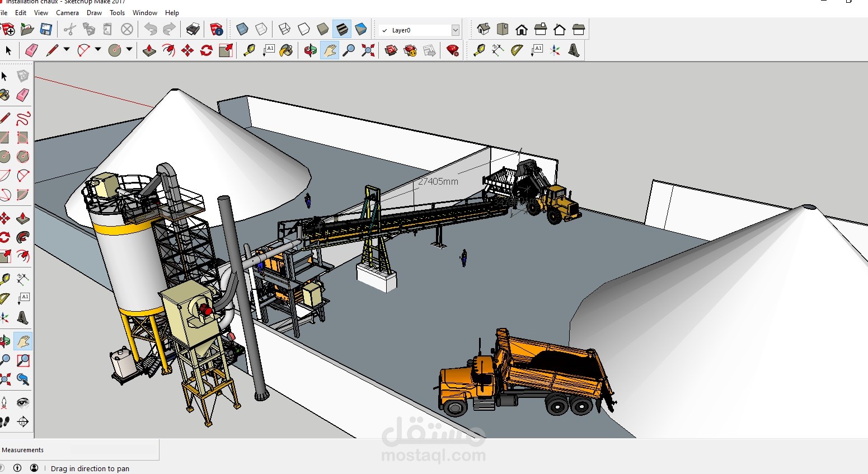Open the Circle shapes dropdown arrow
Screen dimensions: 868x474
[129, 50]
